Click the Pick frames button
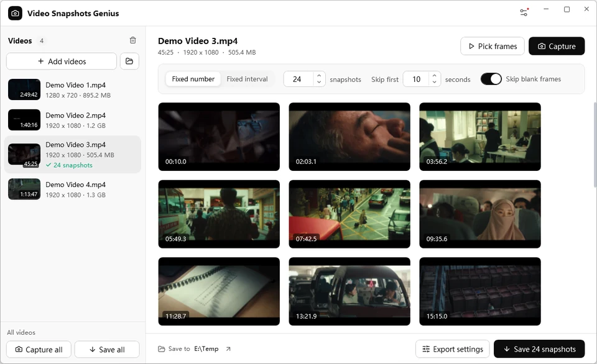597x364 pixels. click(x=493, y=46)
